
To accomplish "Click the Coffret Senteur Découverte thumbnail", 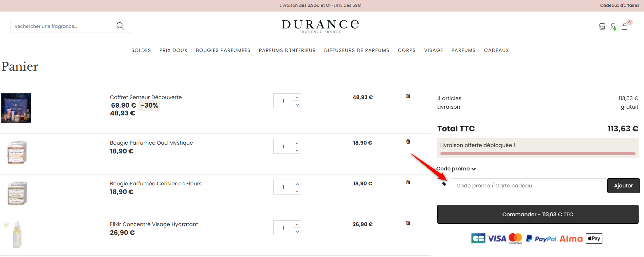I will [x=16, y=108].
